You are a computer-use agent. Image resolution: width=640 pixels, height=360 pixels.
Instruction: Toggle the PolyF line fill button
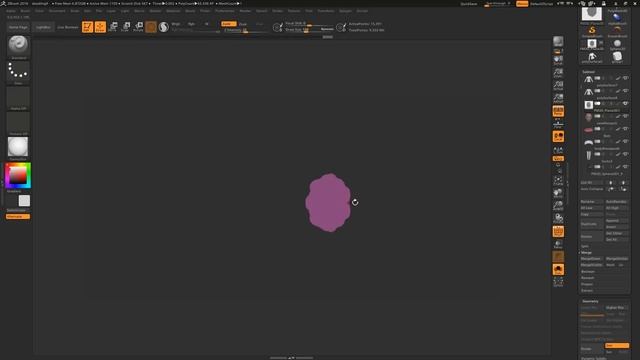point(558,231)
